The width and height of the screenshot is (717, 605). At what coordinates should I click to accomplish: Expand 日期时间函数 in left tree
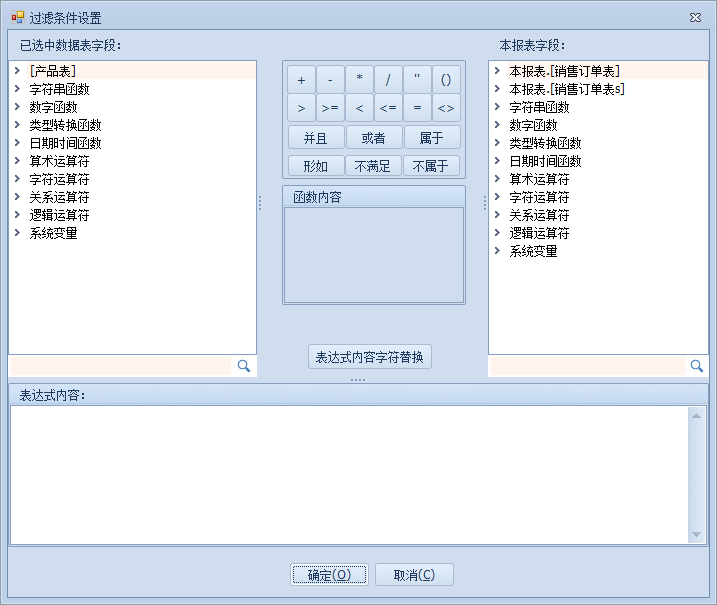coord(18,143)
